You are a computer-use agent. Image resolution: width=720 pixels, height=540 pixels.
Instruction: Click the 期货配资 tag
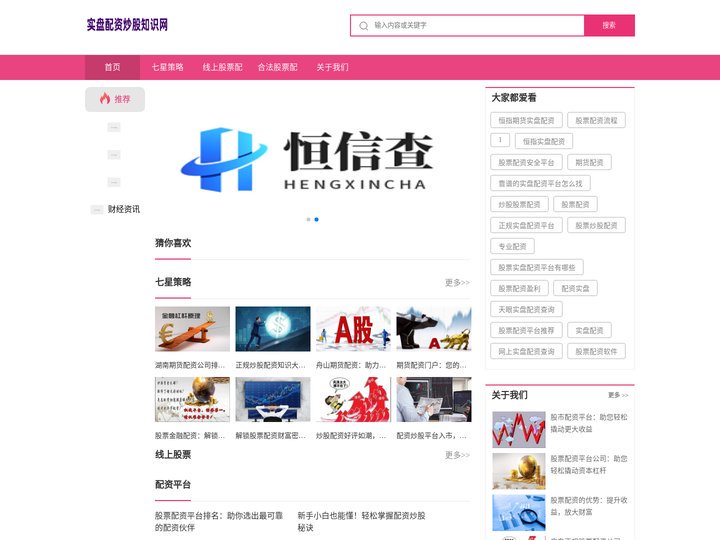pyautogui.click(x=590, y=163)
